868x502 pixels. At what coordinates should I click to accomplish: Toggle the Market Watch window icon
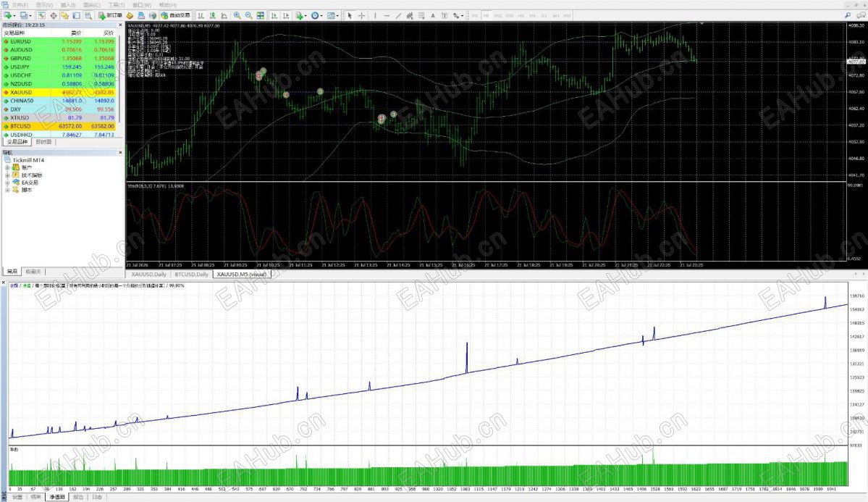pyautogui.click(x=41, y=15)
